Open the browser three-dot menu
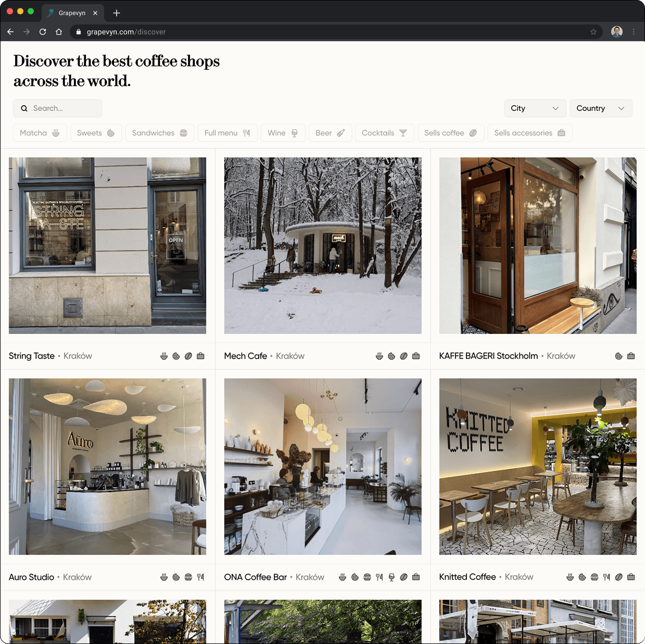Image resolution: width=645 pixels, height=644 pixels. tap(634, 32)
